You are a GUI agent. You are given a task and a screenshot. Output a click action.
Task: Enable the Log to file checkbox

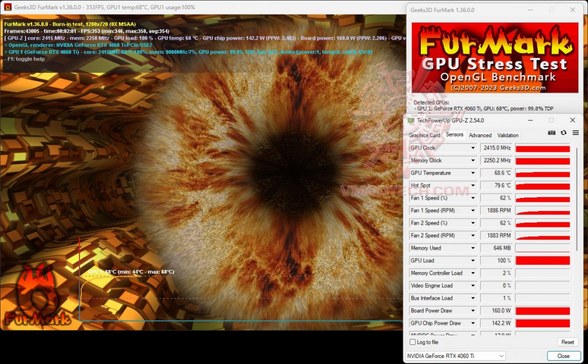coord(413,342)
